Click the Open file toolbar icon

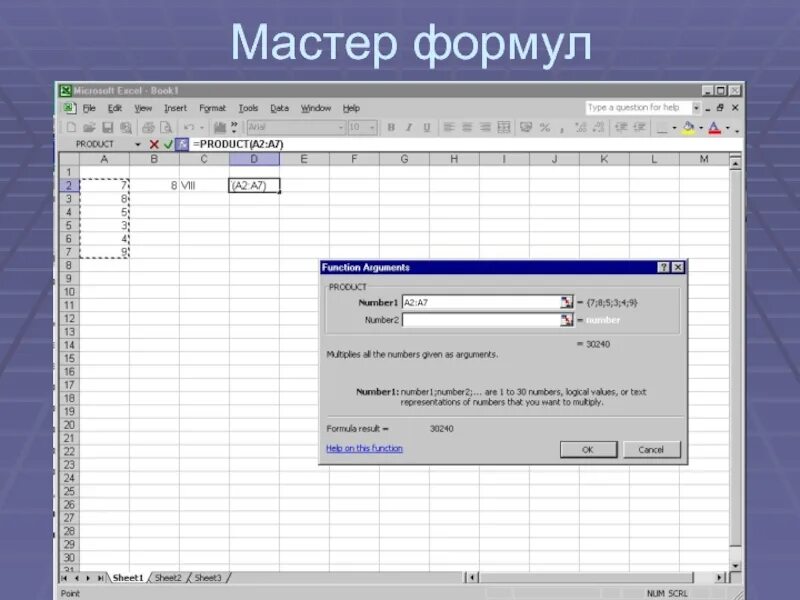tap(89, 128)
